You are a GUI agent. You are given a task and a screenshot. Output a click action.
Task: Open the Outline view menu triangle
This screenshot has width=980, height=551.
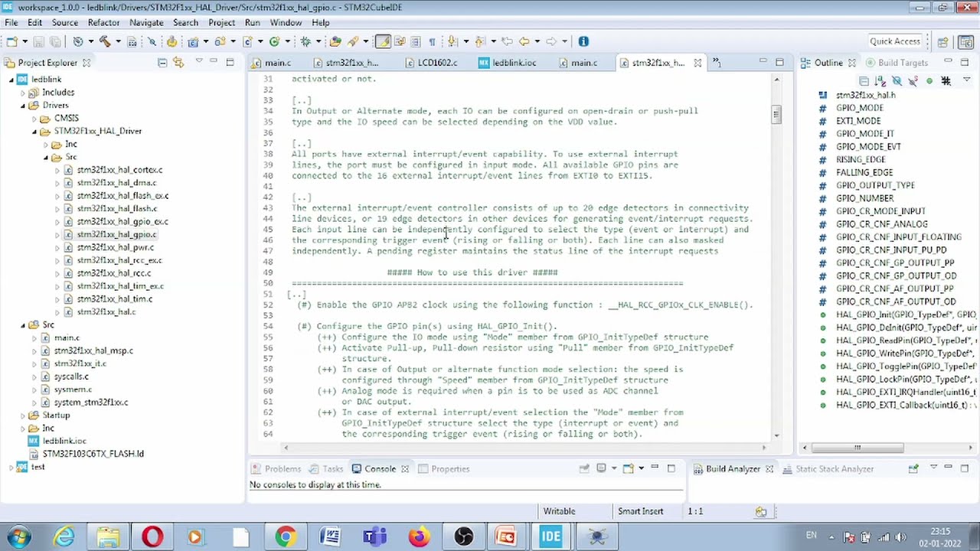(x=966, y=80)
